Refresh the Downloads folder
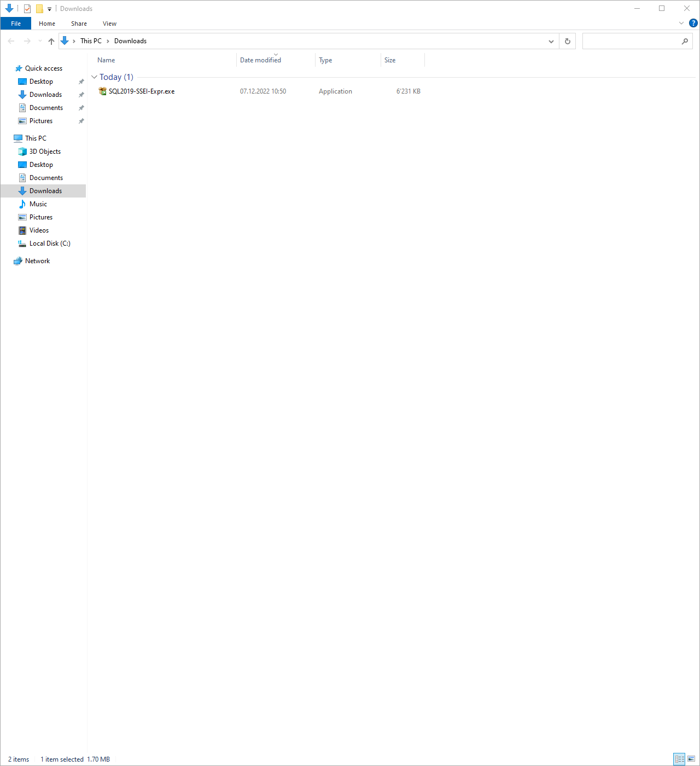700x766 pixels. coord(567,41)
